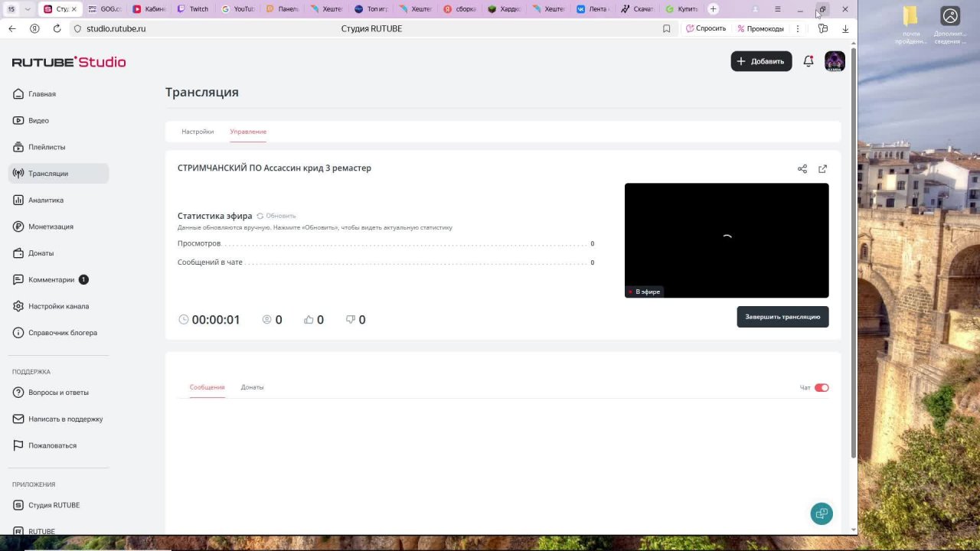Open the browser hamburger menu

point(778,9)
